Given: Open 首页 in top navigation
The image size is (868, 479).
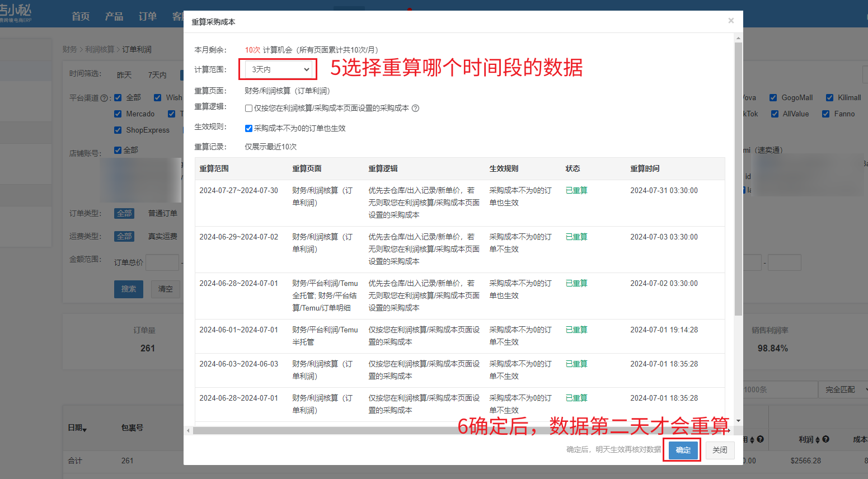Looking at the screenshot, I should 81,16.
